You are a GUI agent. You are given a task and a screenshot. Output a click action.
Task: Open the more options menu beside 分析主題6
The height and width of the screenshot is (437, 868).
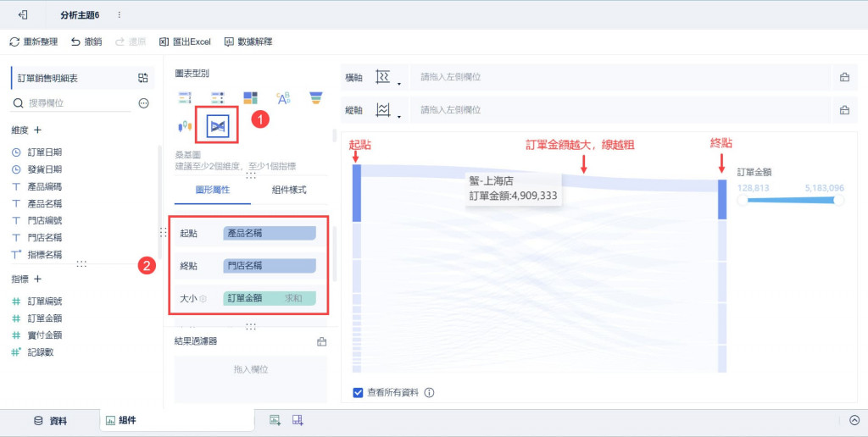pos(119,15)
